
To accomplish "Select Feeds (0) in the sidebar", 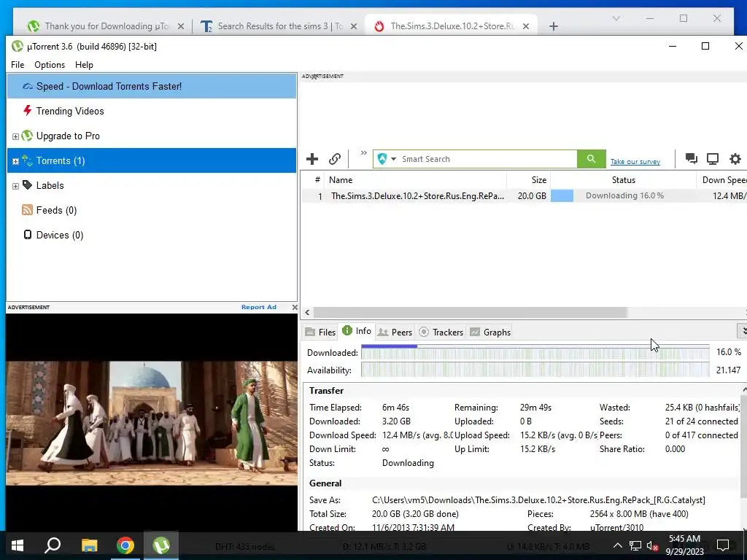I will point(152,210).
